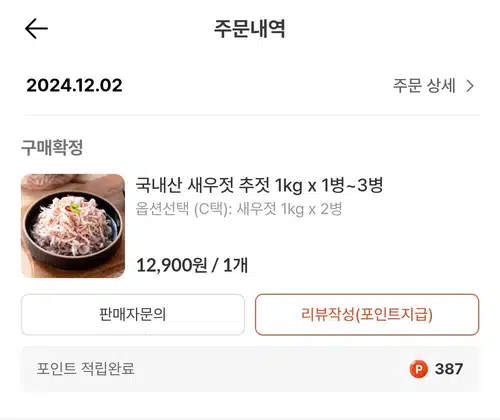This screenshot has width=500, height=420.
Task: Tap the 주문내역 page title
Action: (250, 29)
